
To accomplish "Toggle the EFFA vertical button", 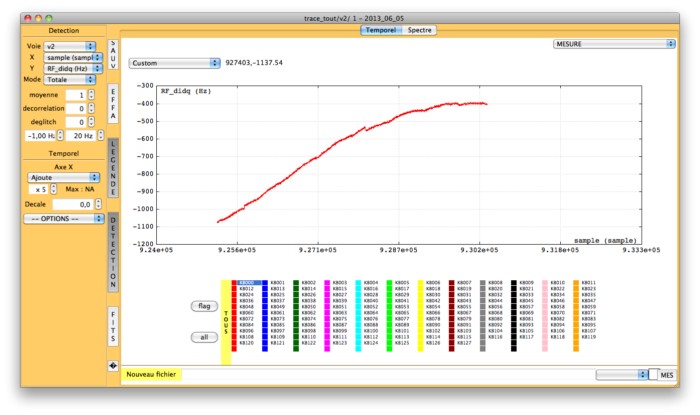I will [113, 104].
